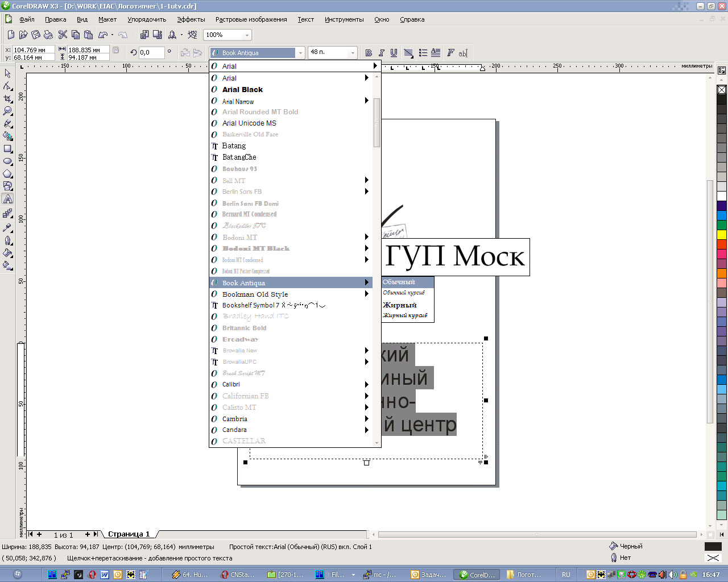Select the Freehand drawing tool

(x=7, y=123)
